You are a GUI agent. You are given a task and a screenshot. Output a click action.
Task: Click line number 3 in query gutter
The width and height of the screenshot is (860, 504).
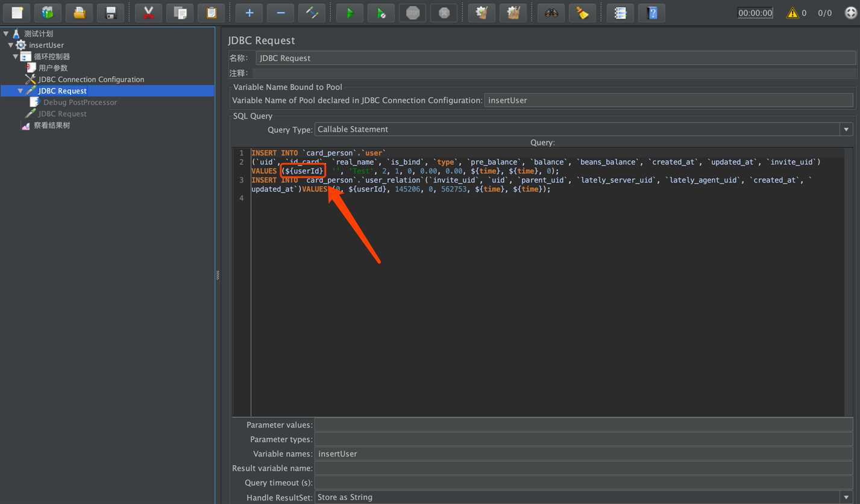point(242,180)
